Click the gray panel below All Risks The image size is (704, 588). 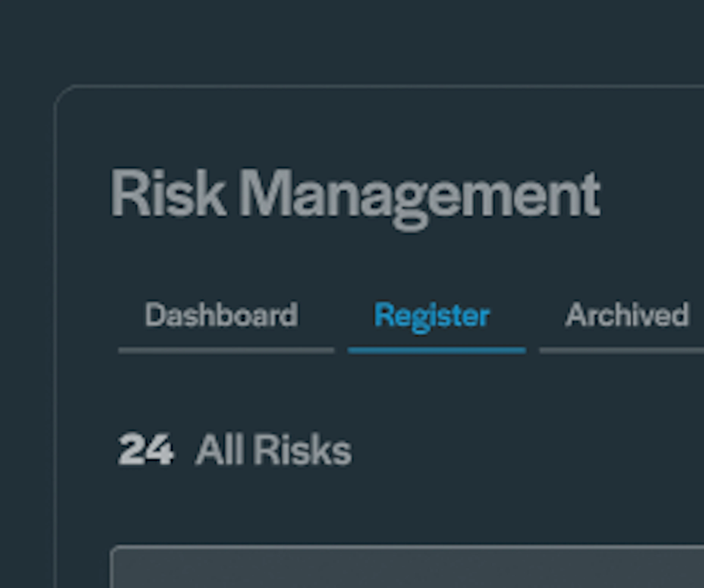tap(407, 567)
